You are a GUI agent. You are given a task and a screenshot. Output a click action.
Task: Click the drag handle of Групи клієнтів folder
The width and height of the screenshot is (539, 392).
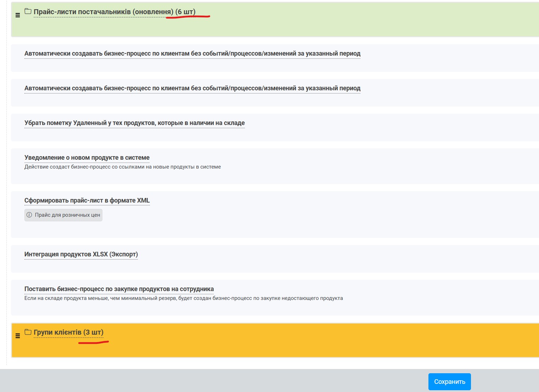[18, 336]
